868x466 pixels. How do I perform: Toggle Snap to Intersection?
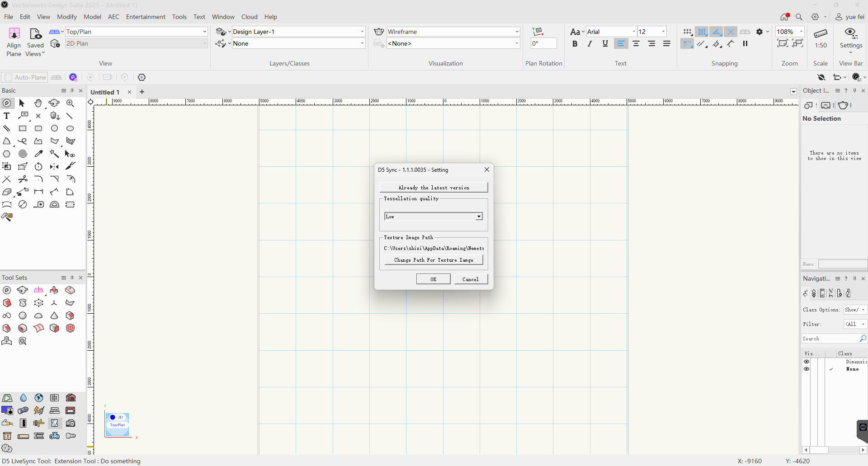pyautogui.click(x=731, y=32)
